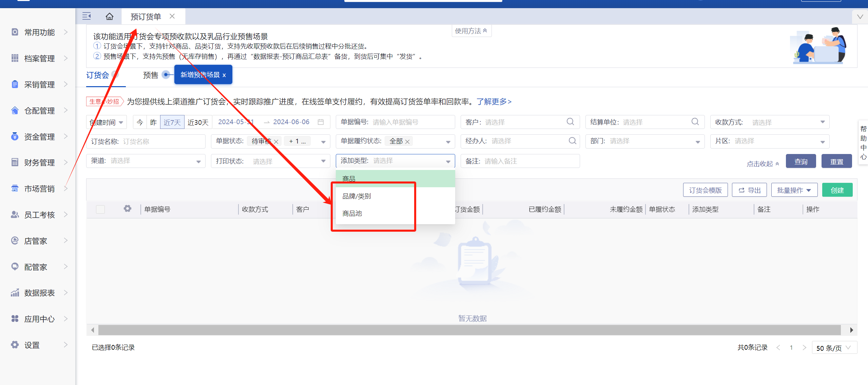Tick the select-all checkbox in table header

coord(100,209)
